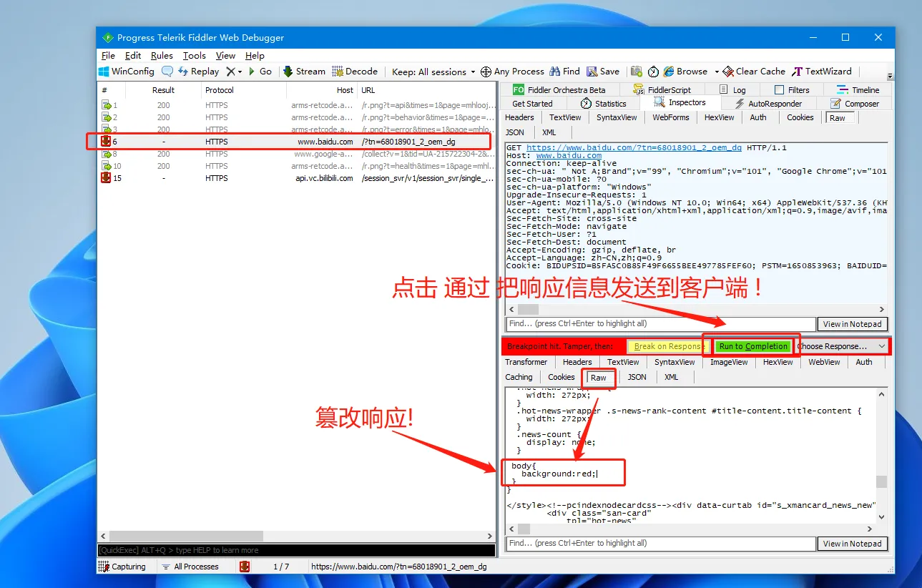Open the Help menu

click(x=255, y=55)
